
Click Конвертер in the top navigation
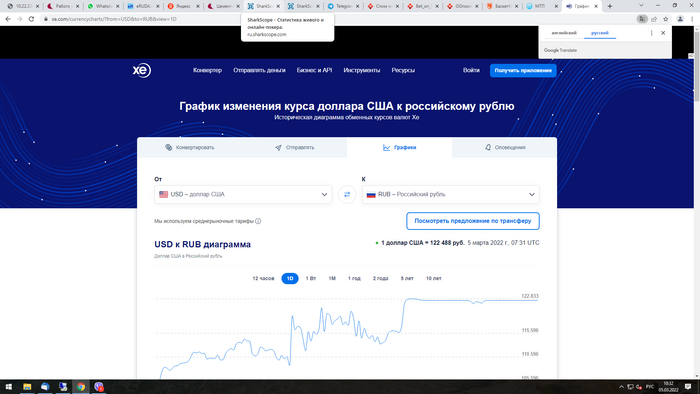[x=207, y=70]
